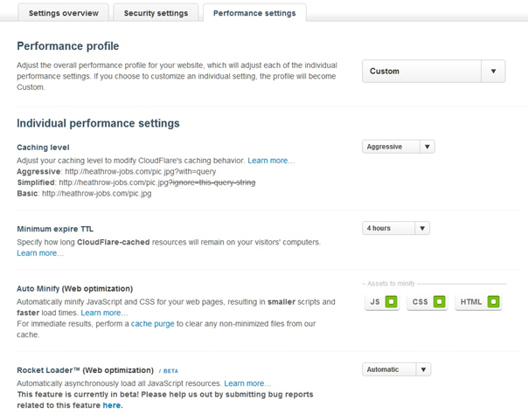This screenshot has width=528, height=420.
Task: Select the Performance settings tab
Action: [x=254, y=13]
